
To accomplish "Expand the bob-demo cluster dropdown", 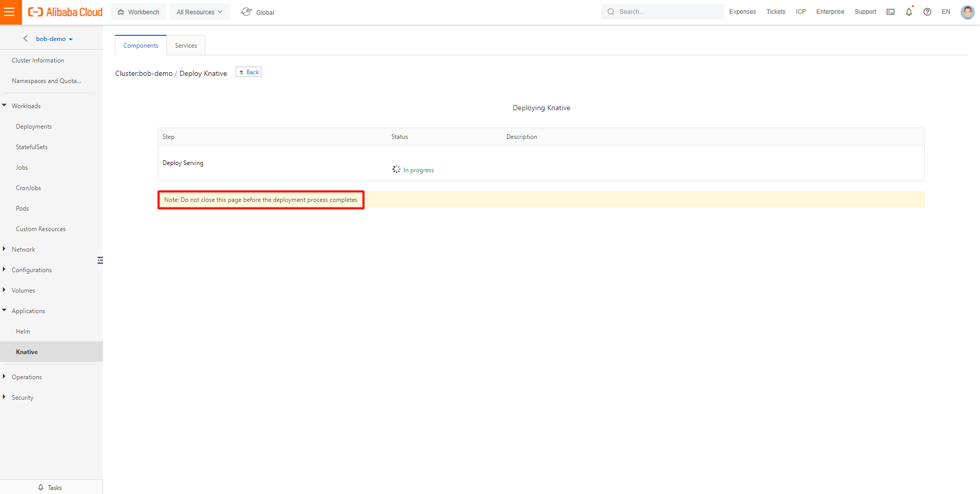I will coord(54,39).
